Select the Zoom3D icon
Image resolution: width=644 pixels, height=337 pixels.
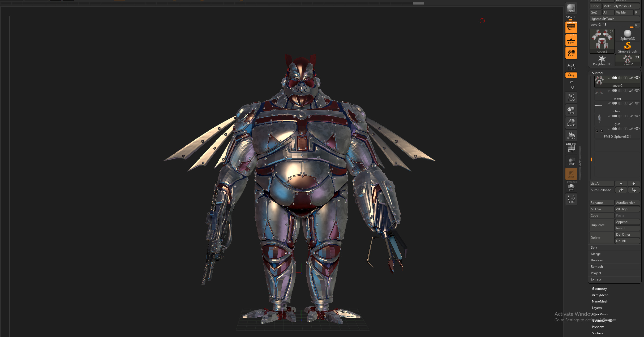coord(571,123)
